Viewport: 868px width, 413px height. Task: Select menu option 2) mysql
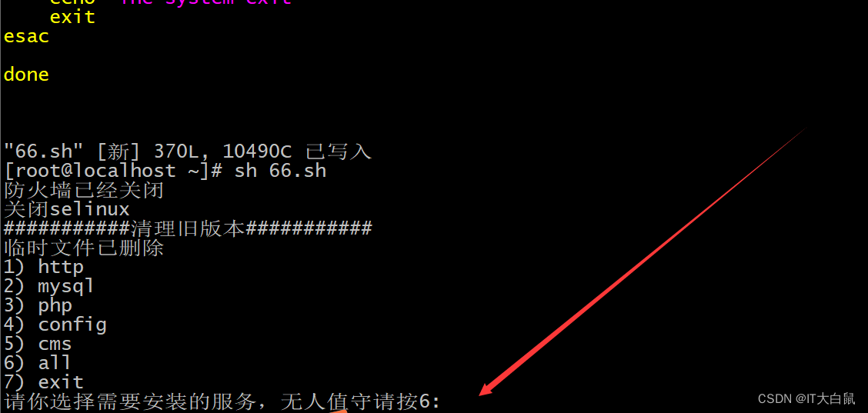coord(49,286)
